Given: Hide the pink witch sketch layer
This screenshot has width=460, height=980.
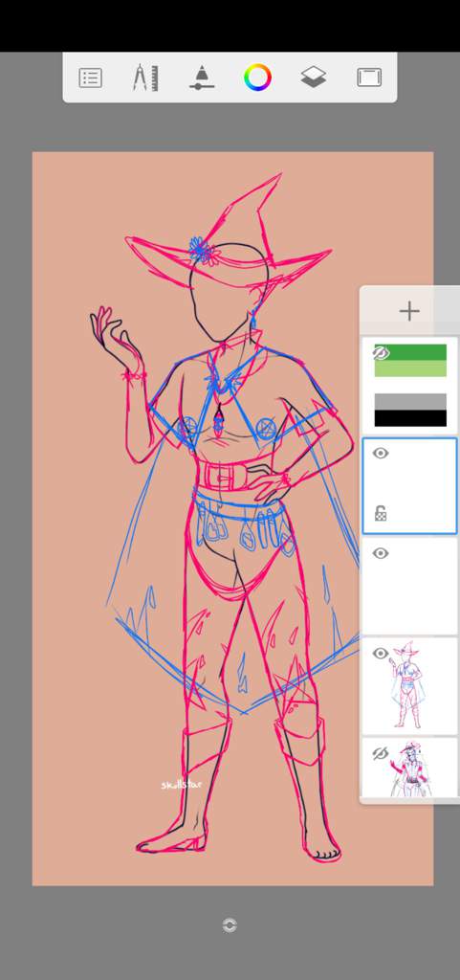Looking at the screenshot, I should point(380,653).
